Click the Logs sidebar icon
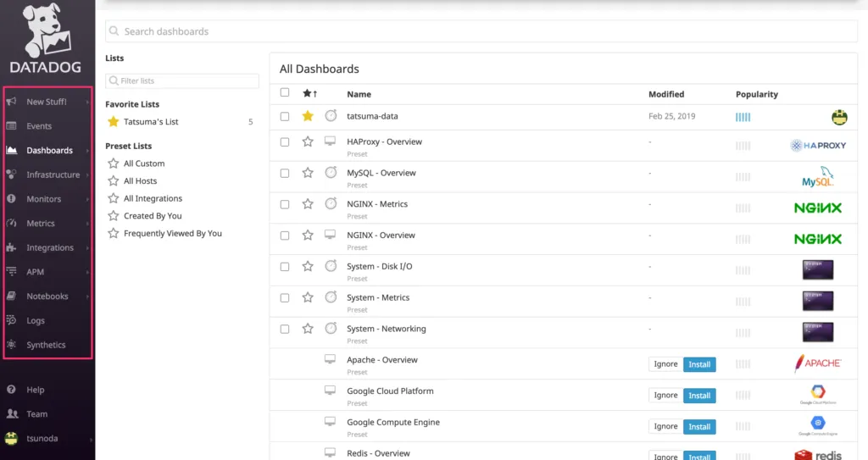This screenshot has height=460, width=868. (11, 320)
